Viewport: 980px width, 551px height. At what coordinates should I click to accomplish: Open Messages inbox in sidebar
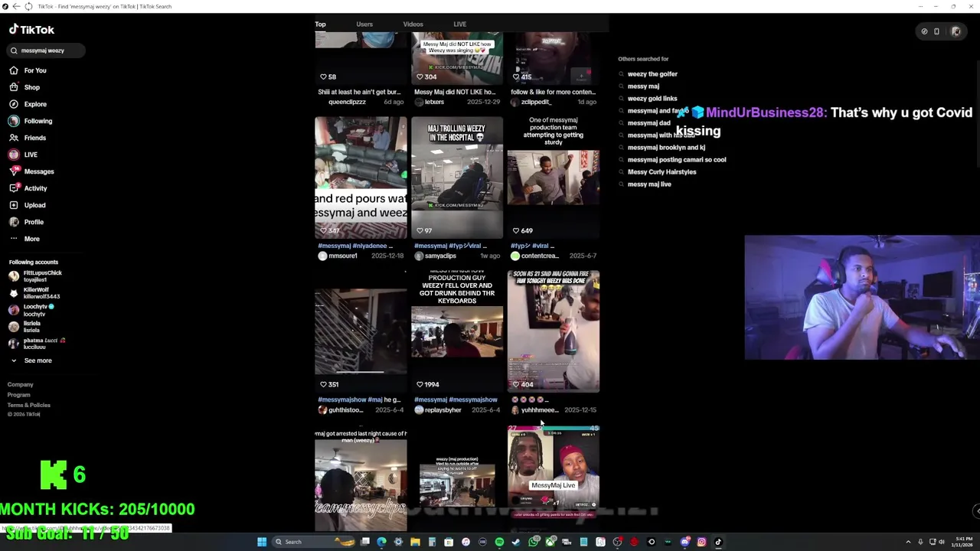click(x=31, y=171)
